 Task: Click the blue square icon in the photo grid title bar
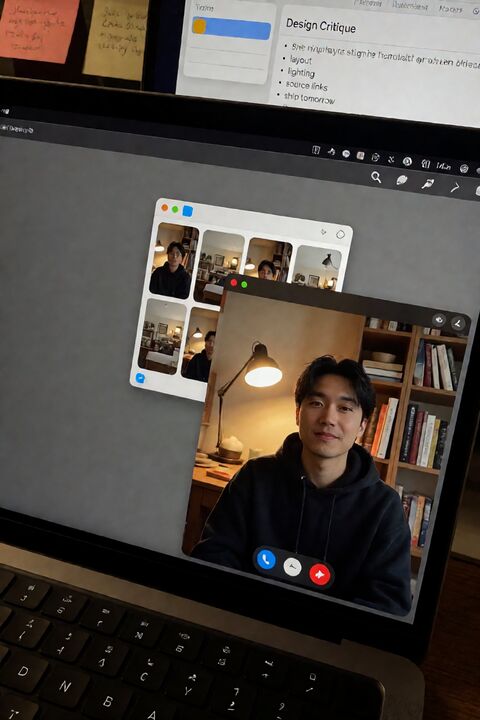click(187, 211)
